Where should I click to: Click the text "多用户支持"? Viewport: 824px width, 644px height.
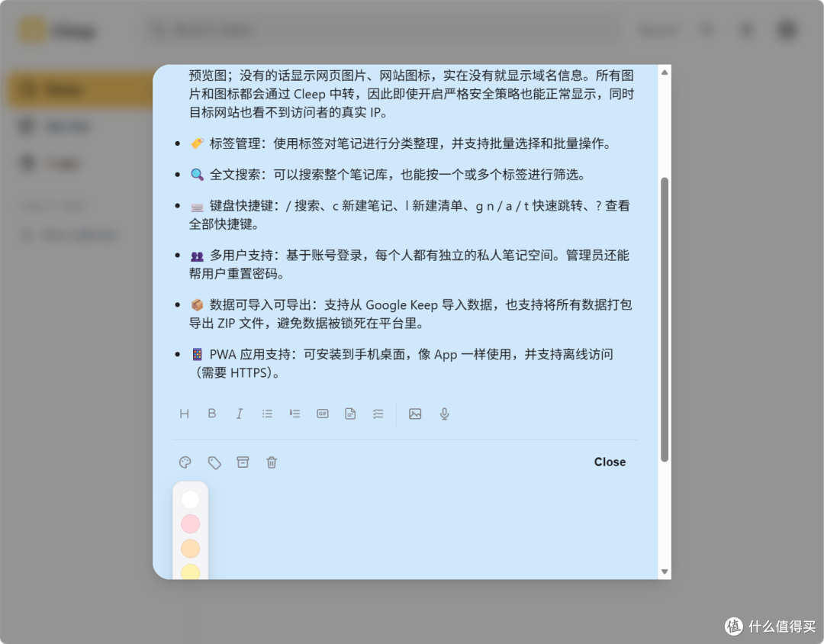pos(240,256)
